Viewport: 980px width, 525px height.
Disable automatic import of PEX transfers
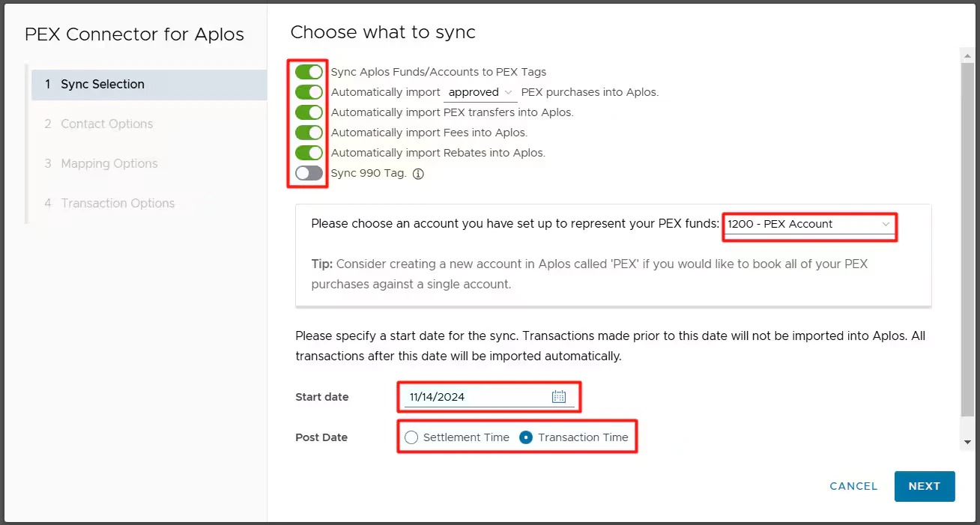pyautogui.click(x=309, y=112)
